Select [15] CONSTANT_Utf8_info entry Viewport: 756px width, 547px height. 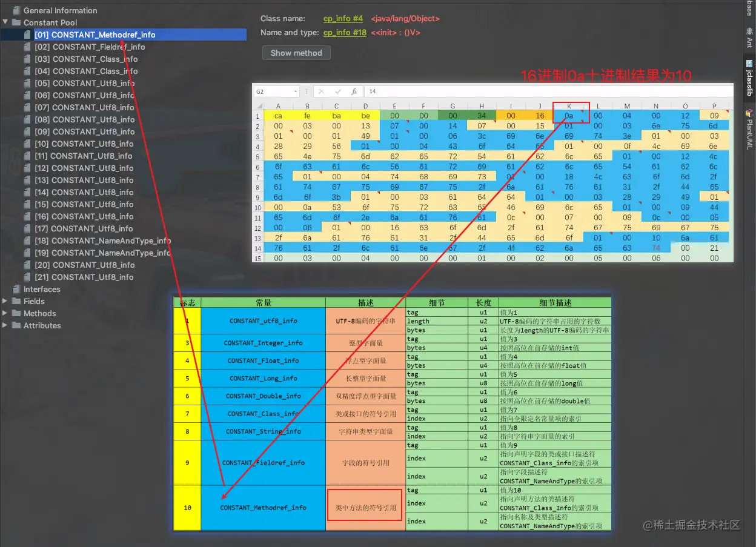pyautogui.click(x=84, y=204)
